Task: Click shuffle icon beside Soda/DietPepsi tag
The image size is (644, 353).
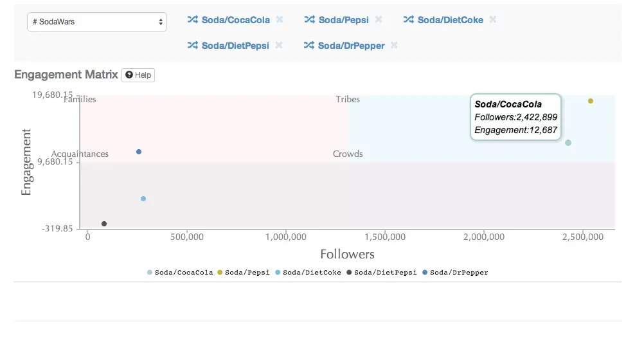Action: pyautogui.click(x=192, y=46)
